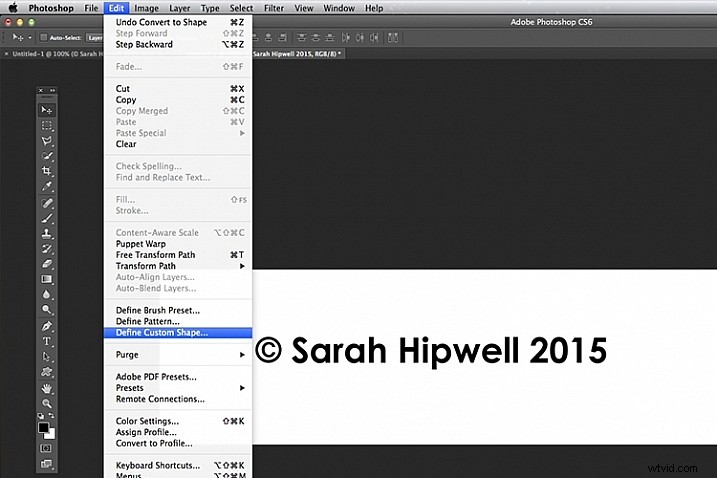Select the Blur tool
The height and width of the screenshot is (478, 717).
(47, 294)
